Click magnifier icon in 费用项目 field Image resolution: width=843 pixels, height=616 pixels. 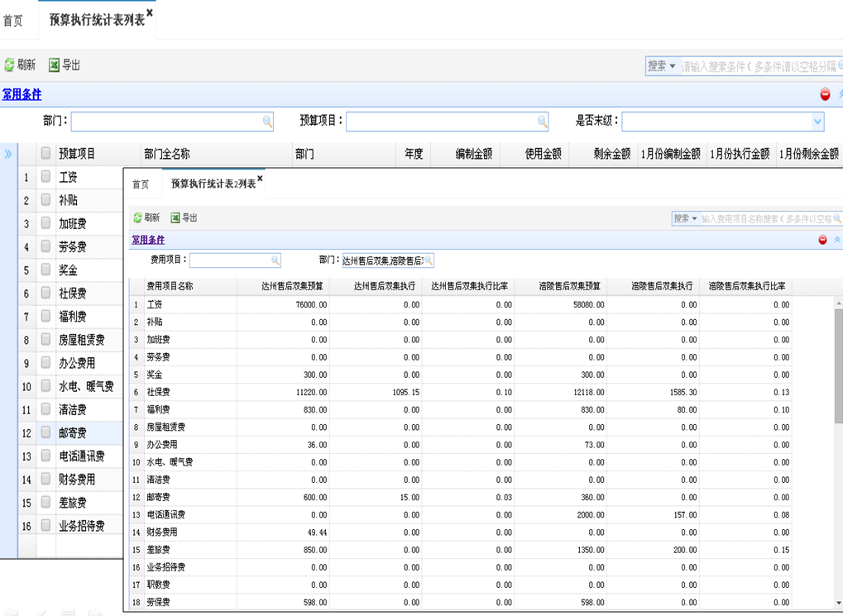pos(275,260)
